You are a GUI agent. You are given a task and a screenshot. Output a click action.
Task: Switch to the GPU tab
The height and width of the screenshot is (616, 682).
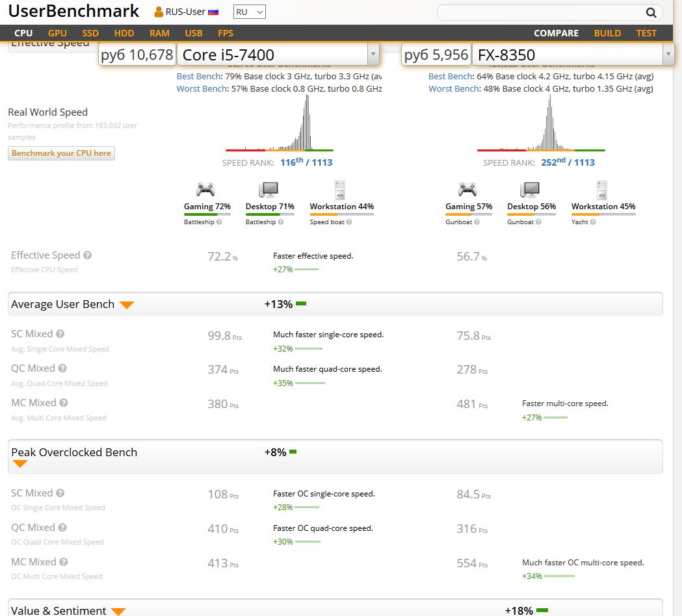coord(57,33)
